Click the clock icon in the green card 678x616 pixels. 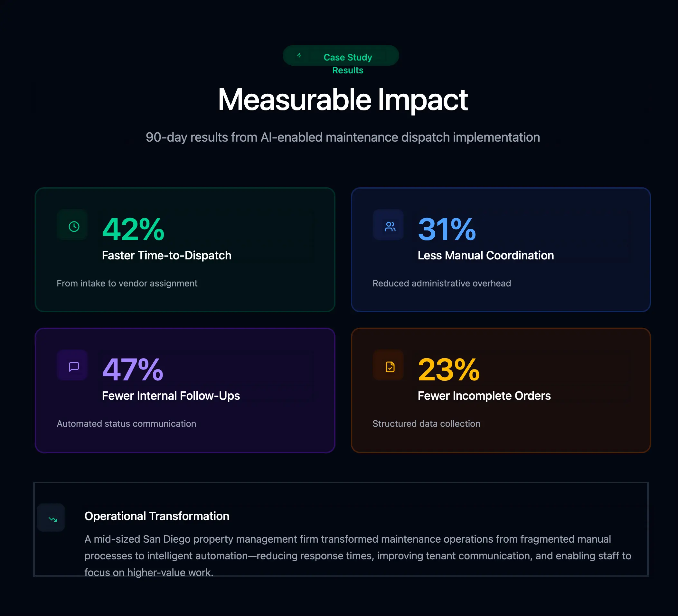74,226
